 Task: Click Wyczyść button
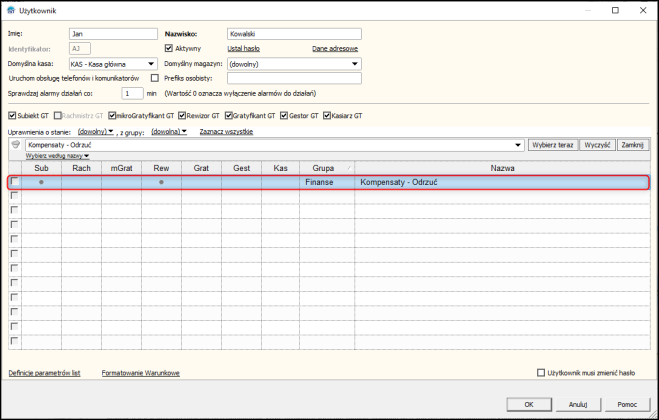click(x=597, y=145)
